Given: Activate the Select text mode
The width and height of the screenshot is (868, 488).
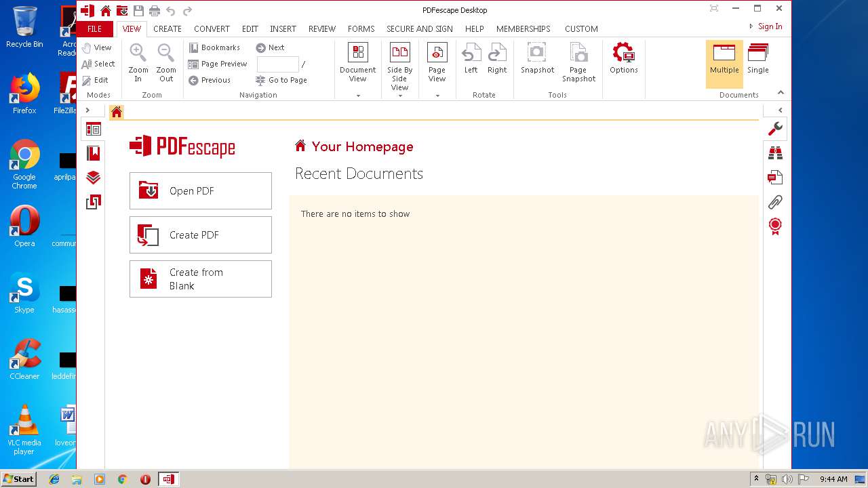Looking at the screenshot, I should (98, 64).
